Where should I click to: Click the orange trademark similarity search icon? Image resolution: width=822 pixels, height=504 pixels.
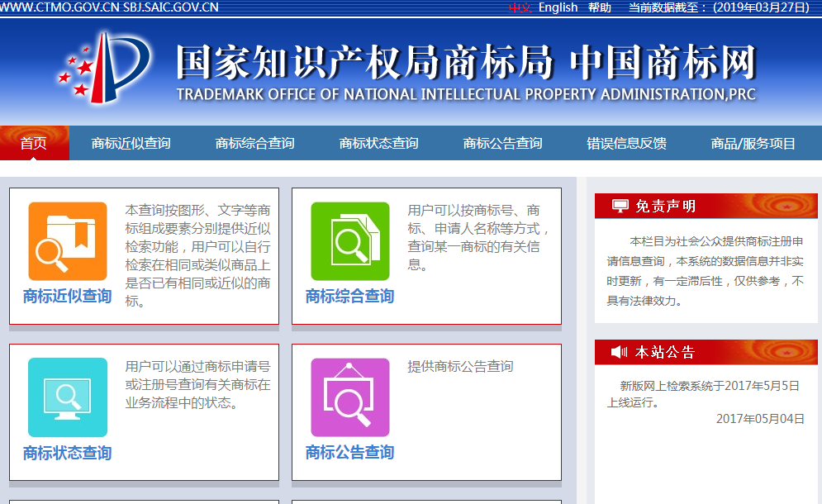(68, 241)
